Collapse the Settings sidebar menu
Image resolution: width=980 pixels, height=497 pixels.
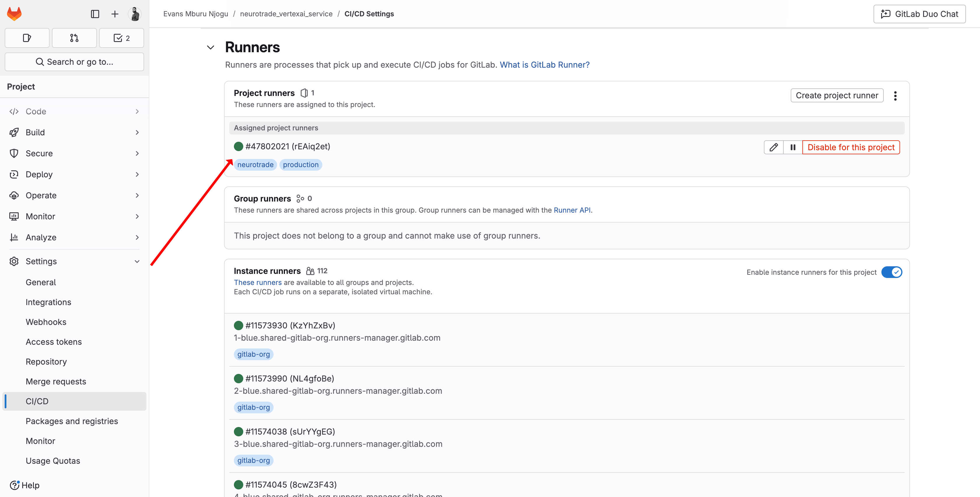pos(137,261)
